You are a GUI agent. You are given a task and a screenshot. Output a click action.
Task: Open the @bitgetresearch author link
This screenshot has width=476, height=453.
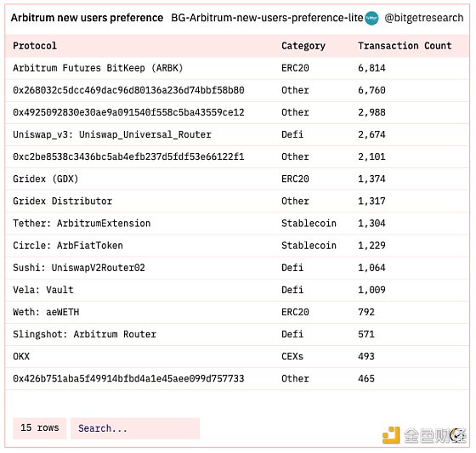pos(424,18)
